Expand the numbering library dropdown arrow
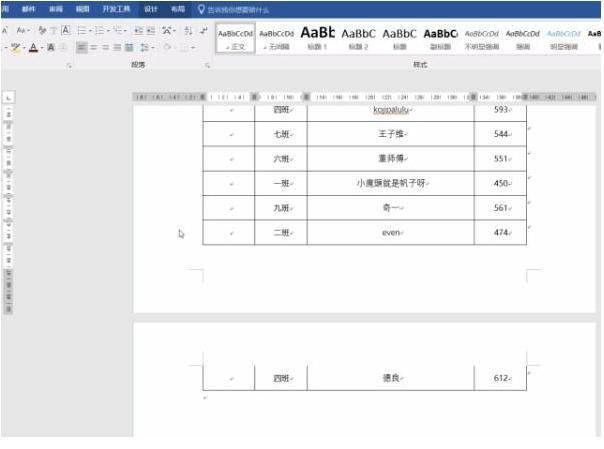Viewport: 604px width, 449px height. pos(108,30)
